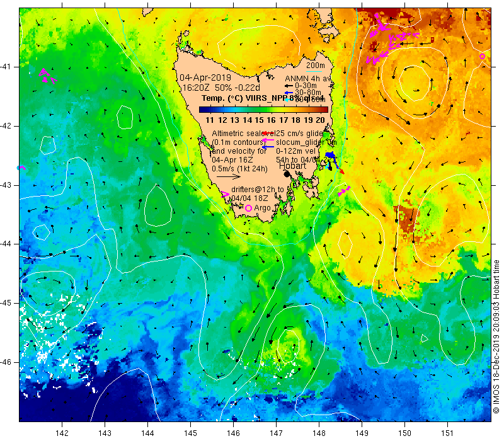Click the '146' longitude axis label
The image size is (504, 441).
tap(233, 433)
